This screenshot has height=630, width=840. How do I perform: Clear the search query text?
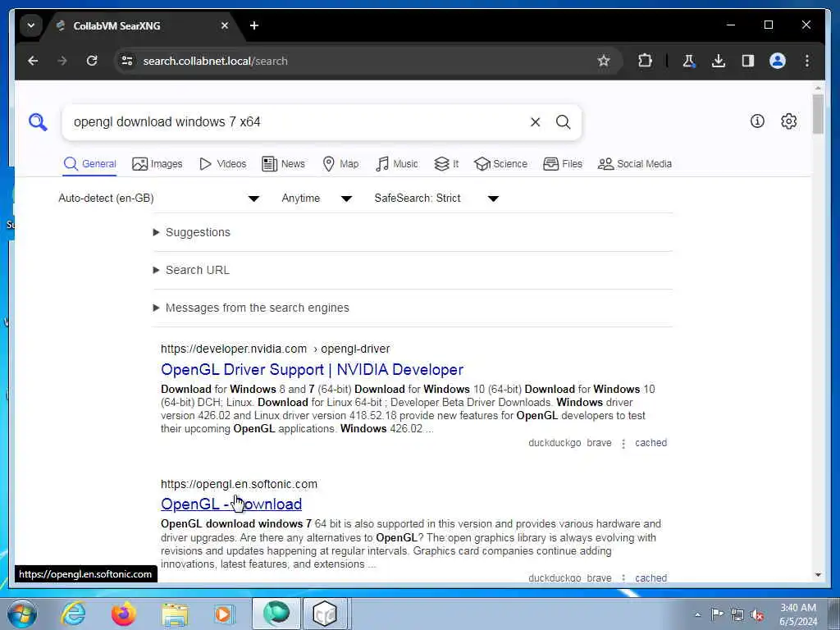coord(535,122)
